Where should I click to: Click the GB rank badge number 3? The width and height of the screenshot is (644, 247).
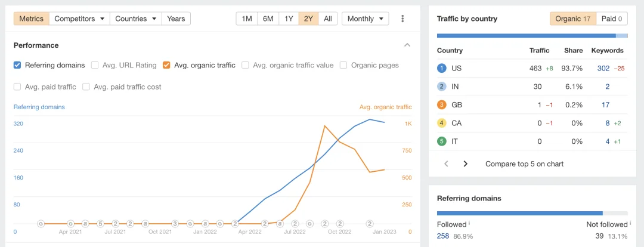[x=441, y=105]
